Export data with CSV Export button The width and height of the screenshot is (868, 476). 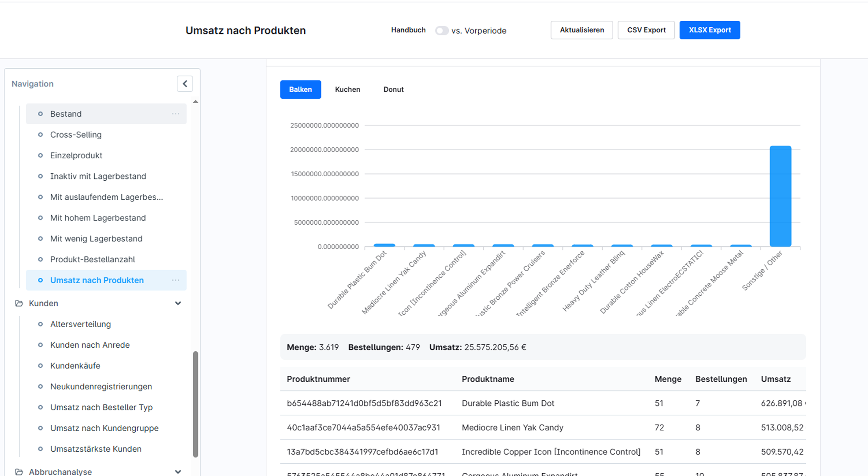click(646, 30)
